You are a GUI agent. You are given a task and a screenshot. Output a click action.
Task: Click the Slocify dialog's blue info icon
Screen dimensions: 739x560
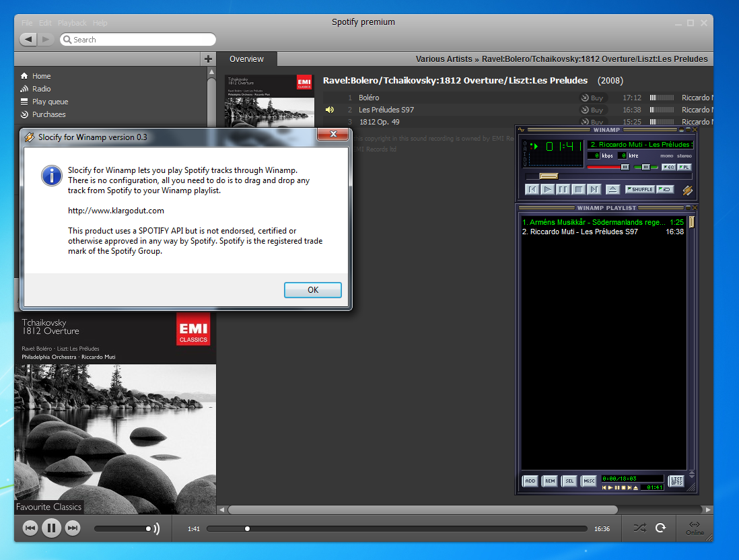(51, 176)
